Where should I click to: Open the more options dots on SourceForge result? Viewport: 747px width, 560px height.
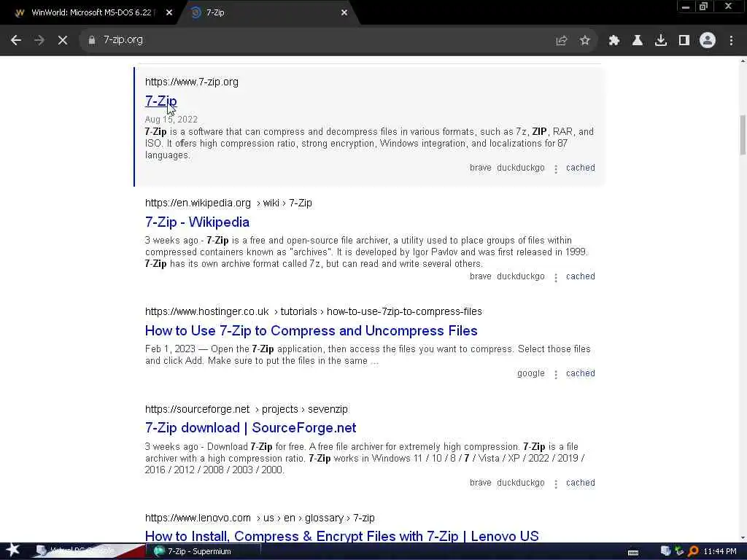(x=555, y=484)
